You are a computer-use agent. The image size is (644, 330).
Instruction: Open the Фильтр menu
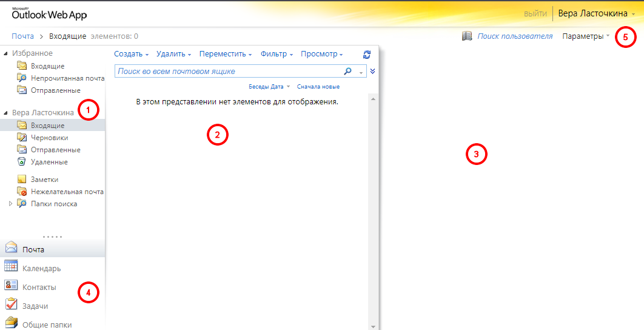277,54
